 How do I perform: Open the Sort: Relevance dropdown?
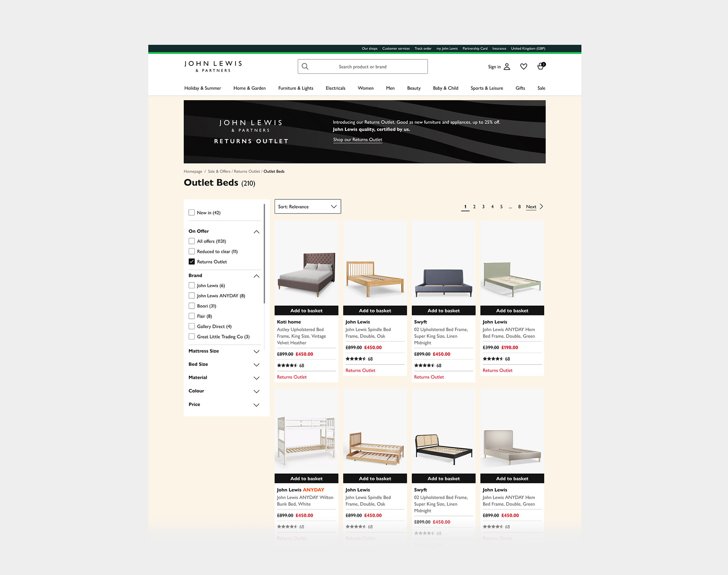(x=308, y=206)
